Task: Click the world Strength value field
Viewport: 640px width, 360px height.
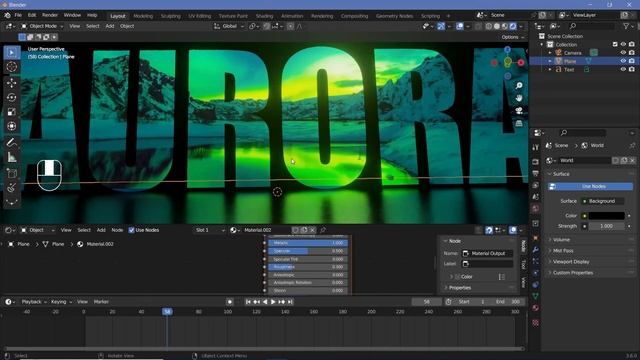Action: (606, 226)
